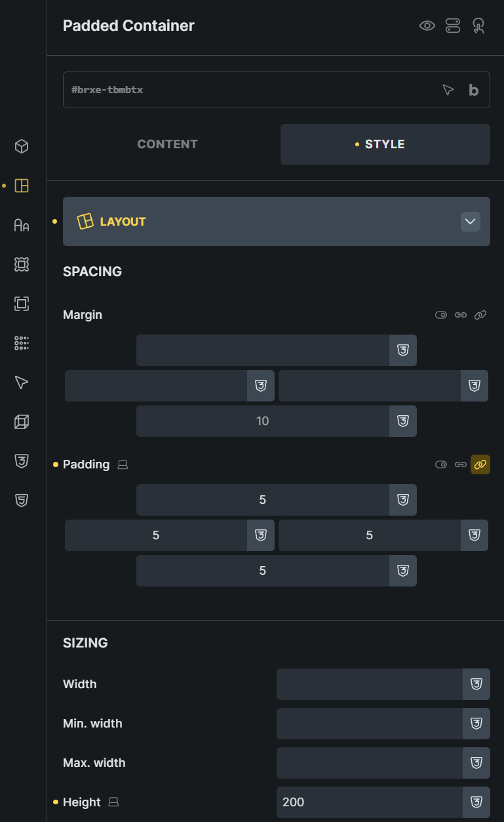Viewport: 504px width, 822px height.
Task: Collapse the LAYOUT section chevron
Action: click(x=471, y=222)
